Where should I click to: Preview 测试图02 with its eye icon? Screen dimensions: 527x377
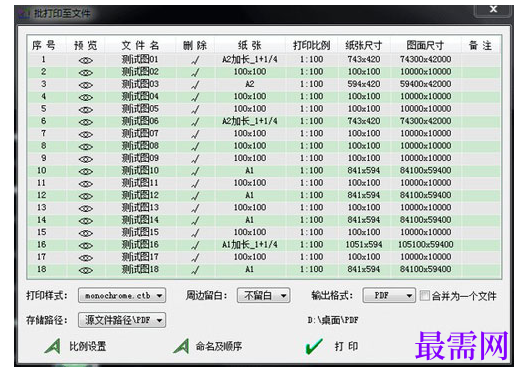(86, 73)
